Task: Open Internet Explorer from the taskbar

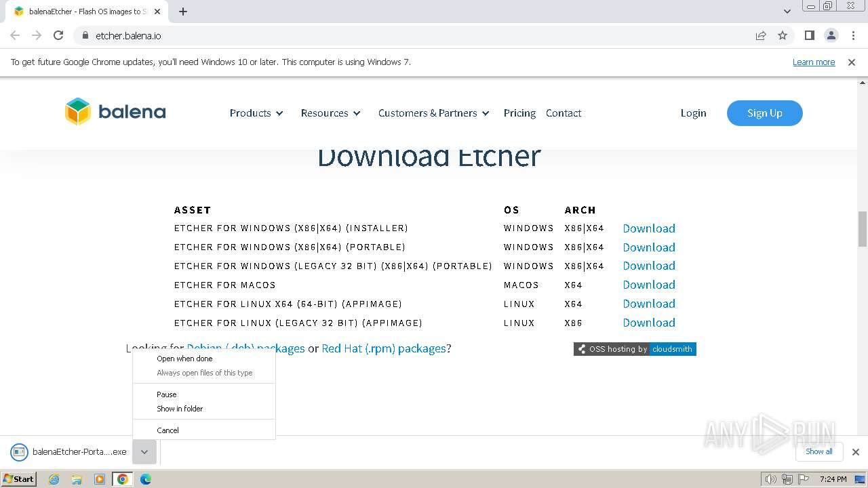Action: pos(54,479)
